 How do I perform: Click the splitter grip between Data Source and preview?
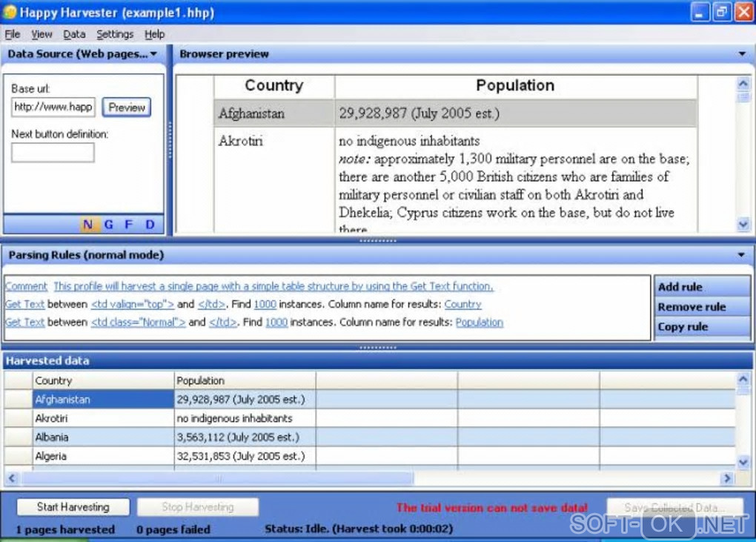170,140
